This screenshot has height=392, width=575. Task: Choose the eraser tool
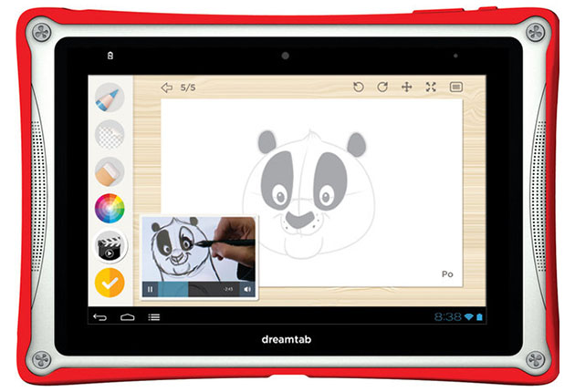point(110,171)
